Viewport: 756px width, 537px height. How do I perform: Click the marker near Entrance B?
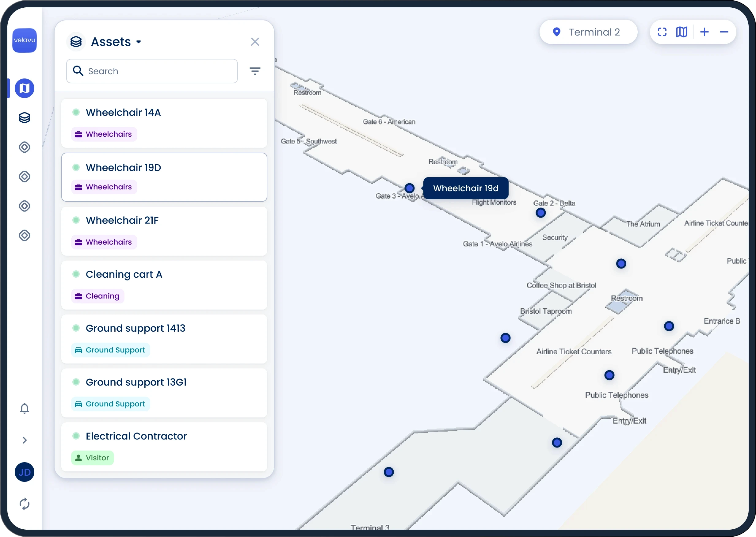[x=669, y=326]
